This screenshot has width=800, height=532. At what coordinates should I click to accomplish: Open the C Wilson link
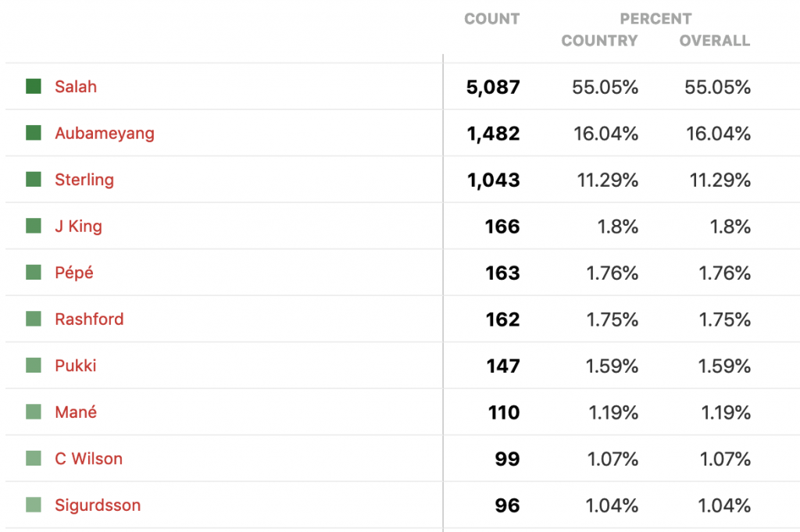[x=89, y=459]
